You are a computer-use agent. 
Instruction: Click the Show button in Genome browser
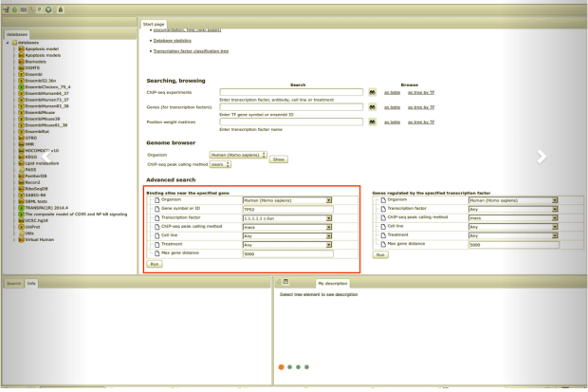point(279,159)
